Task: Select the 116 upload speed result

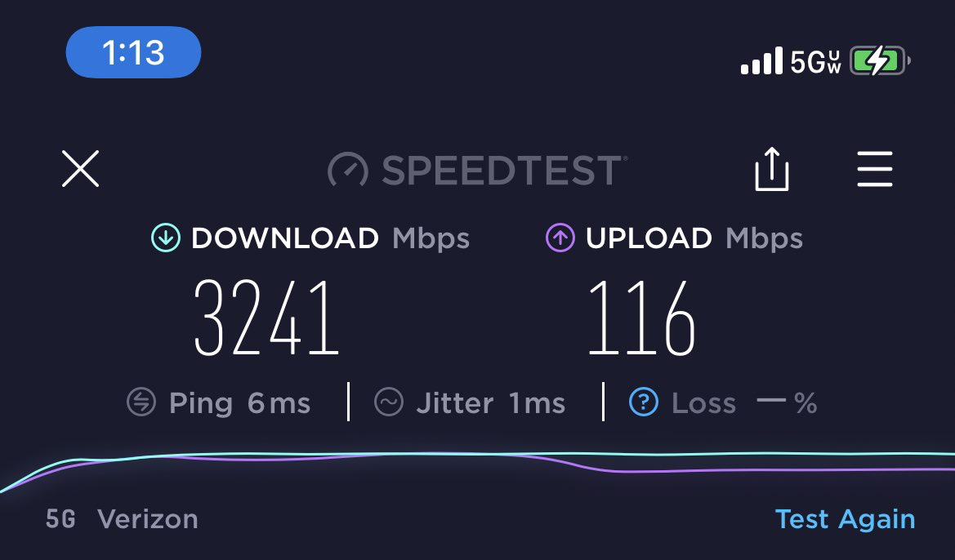Action: pos(641,318)
